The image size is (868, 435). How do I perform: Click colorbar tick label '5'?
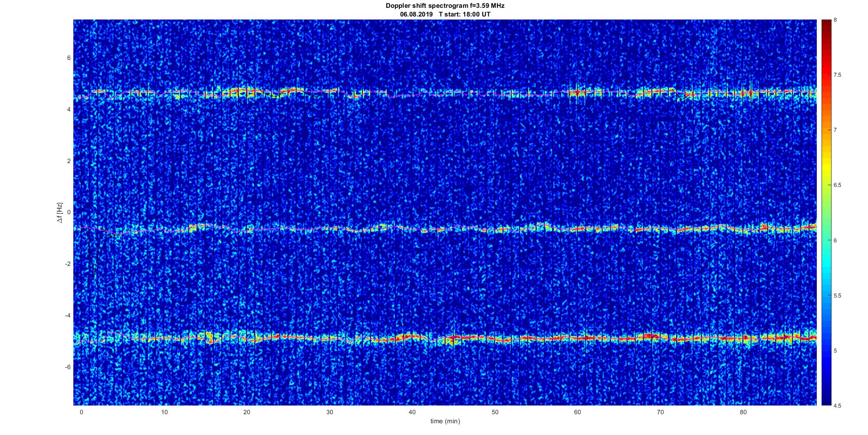pyautogui.click(x=835, y=350)
